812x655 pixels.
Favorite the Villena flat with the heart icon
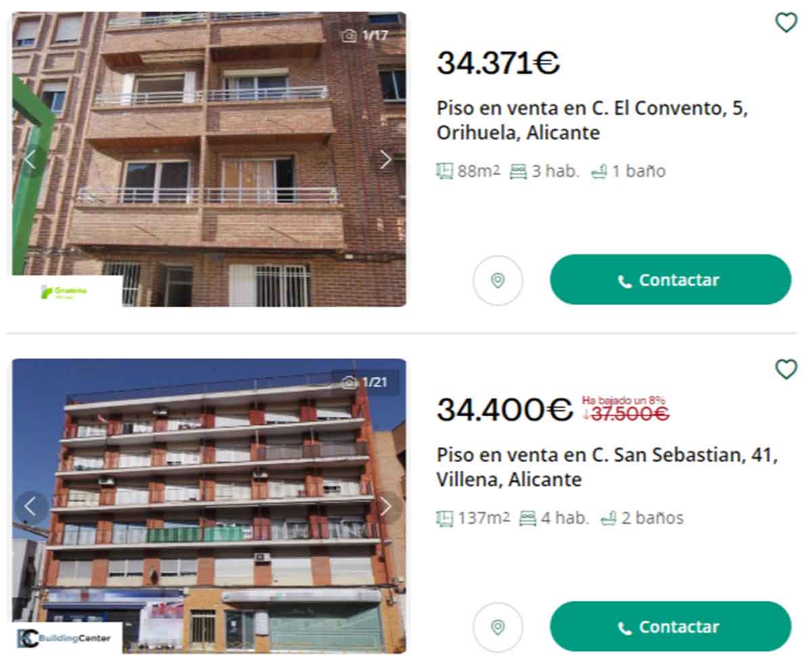click(786, 369)
